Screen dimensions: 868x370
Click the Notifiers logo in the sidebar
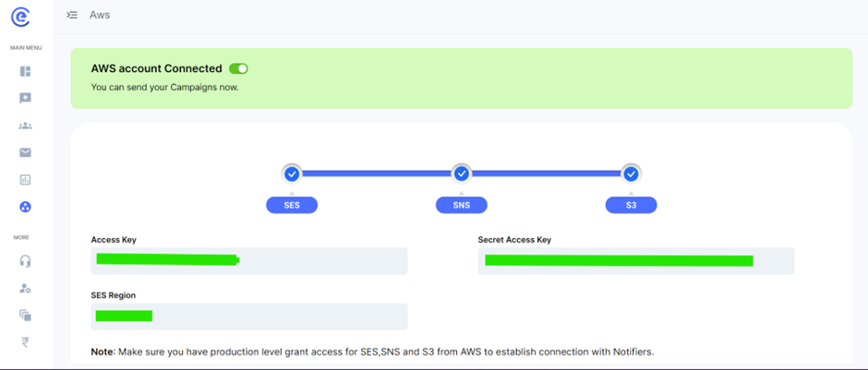point(19,16)
